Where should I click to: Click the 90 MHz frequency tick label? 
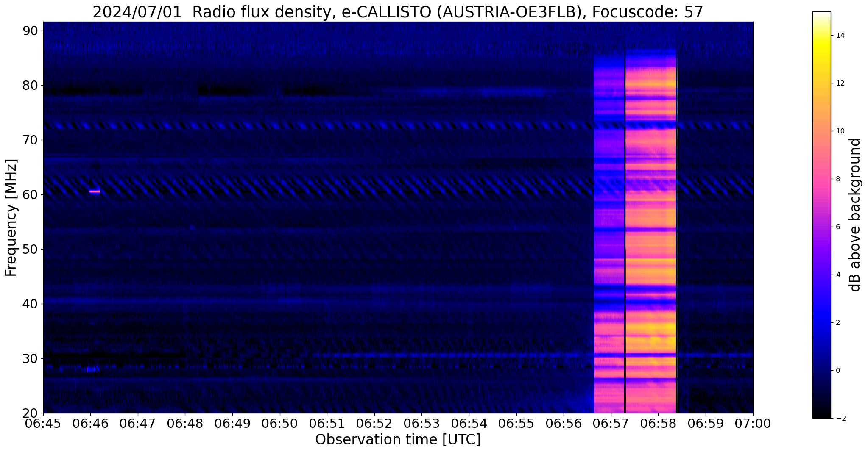[x=30, y=31]
